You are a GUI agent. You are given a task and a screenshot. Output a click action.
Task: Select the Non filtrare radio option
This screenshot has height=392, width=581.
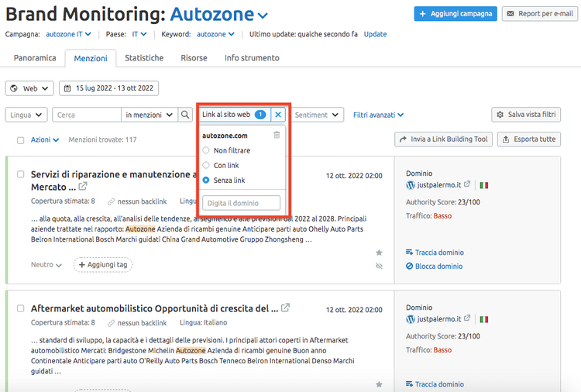[x=206, y=150]
